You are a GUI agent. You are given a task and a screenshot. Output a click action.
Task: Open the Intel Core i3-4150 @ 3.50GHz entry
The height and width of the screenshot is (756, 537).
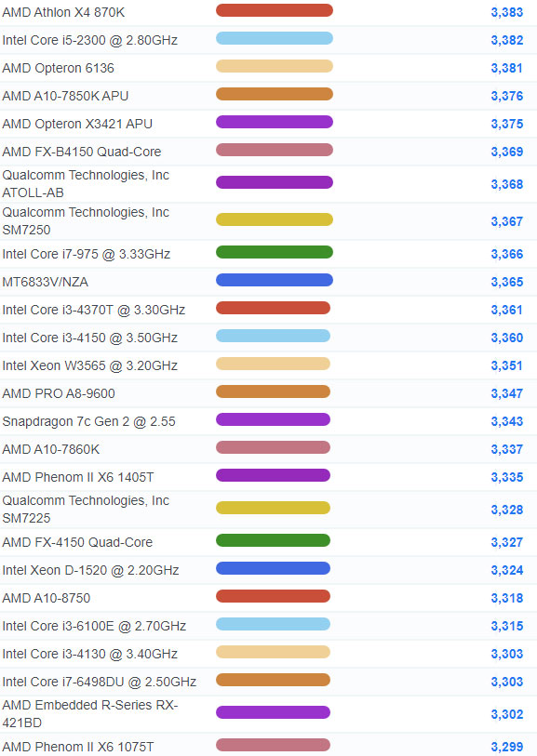point(89,338)
